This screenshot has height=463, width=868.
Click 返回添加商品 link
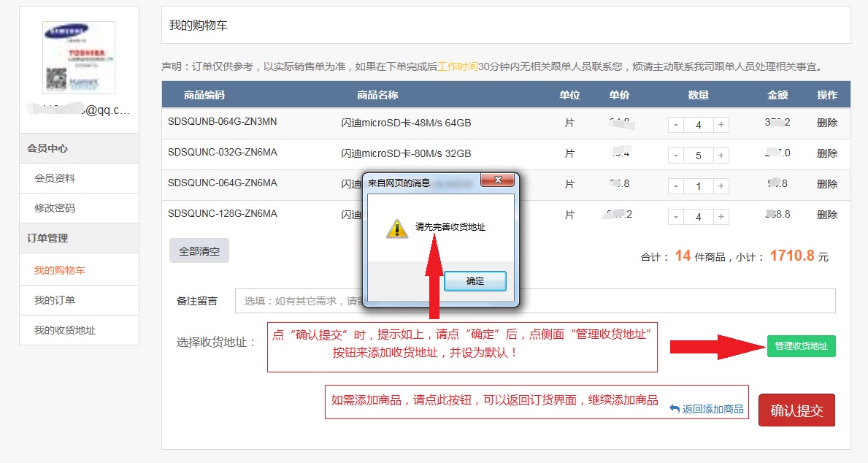tap(713, 409)
